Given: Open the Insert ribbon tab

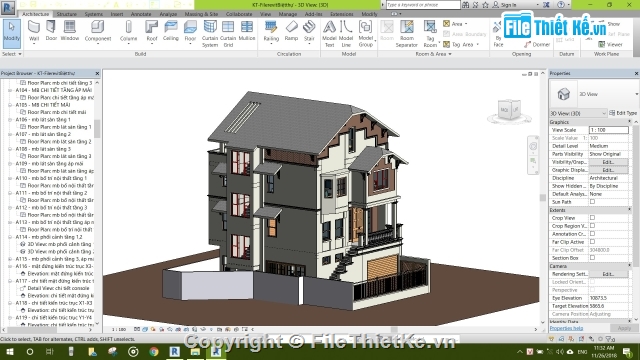Looking at the screenshot, I should pos(117,14).
